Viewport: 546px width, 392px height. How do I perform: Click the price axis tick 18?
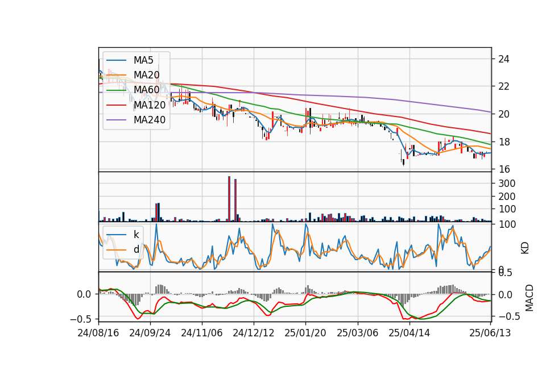point(503,142)
